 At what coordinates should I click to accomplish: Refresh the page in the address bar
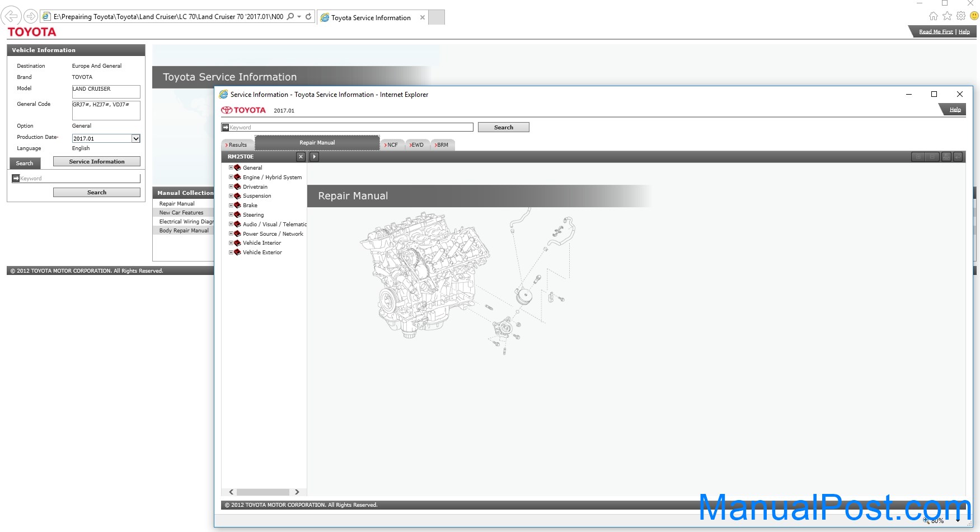click(308, 17)
